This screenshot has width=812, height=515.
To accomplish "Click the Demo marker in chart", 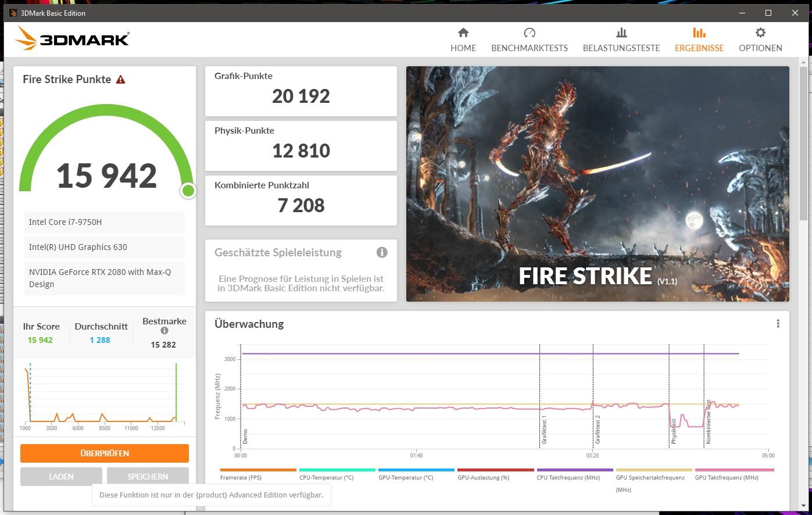I will coord(245,437).
